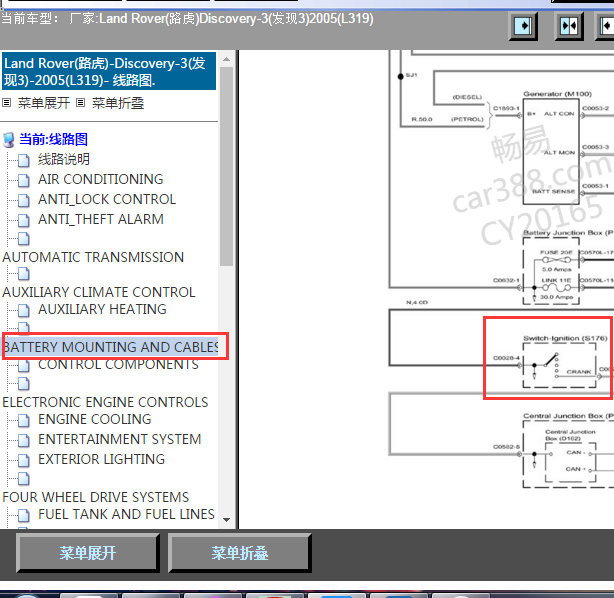
Task: Click Switch-Ignition (S176) component in diagram
Action: coord(560,365)
